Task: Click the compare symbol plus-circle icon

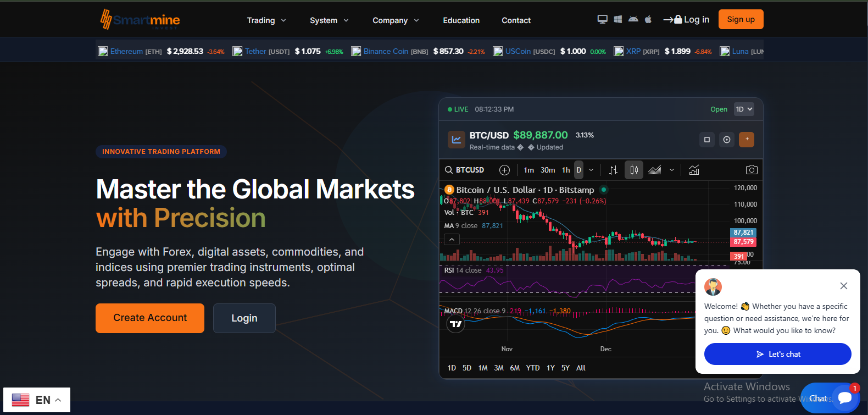Action: pyautogui.click(x=504, y=170)
